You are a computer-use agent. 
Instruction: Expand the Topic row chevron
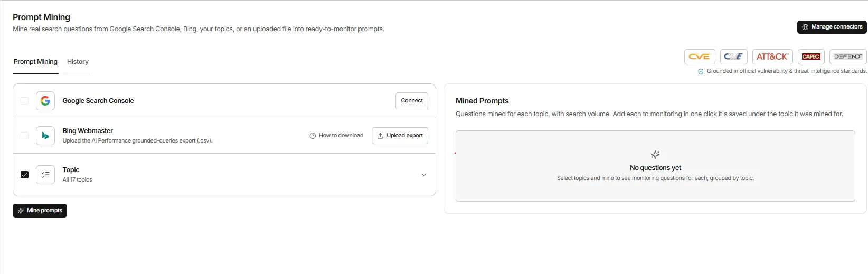coord(424,175)
